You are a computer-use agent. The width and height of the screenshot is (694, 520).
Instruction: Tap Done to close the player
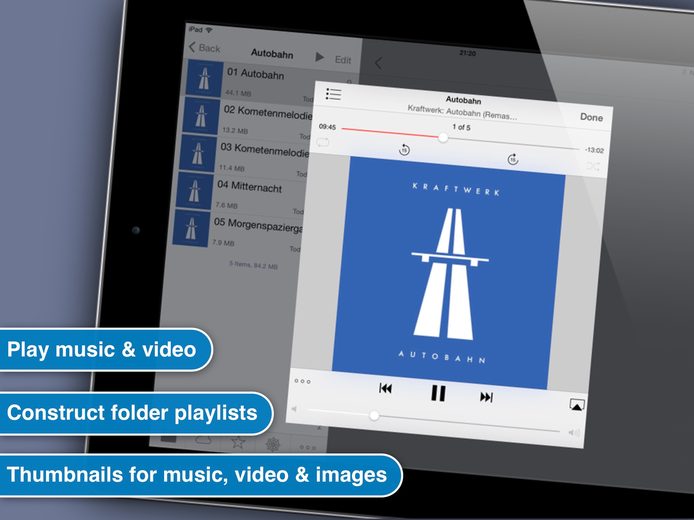coord(591,117)
